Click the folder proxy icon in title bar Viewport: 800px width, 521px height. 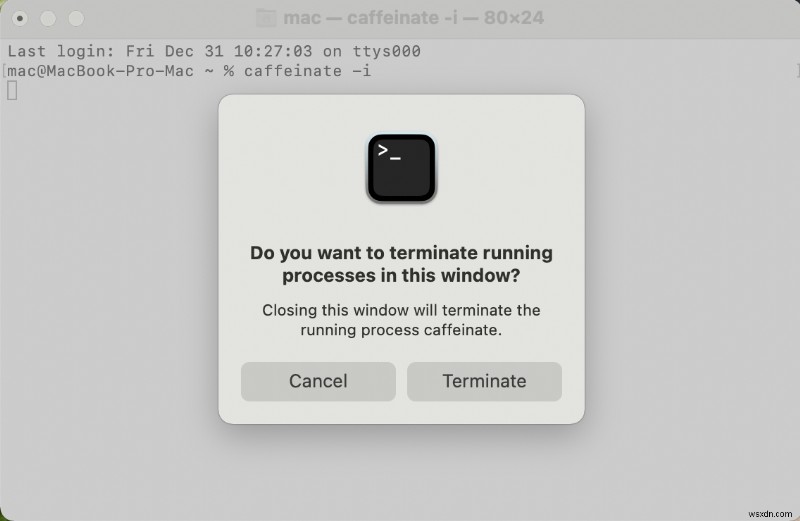(x=266, y=18)
